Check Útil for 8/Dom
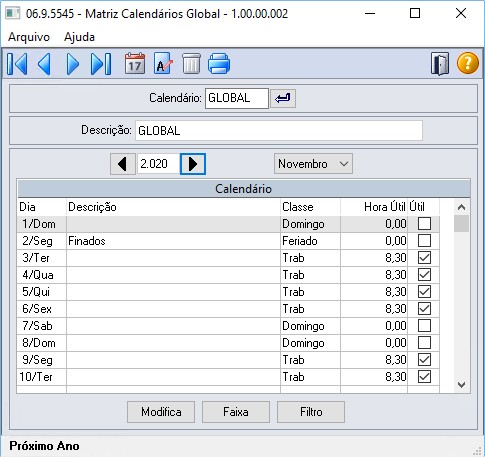This screenshot has width=485, height=457. (424, 343)
